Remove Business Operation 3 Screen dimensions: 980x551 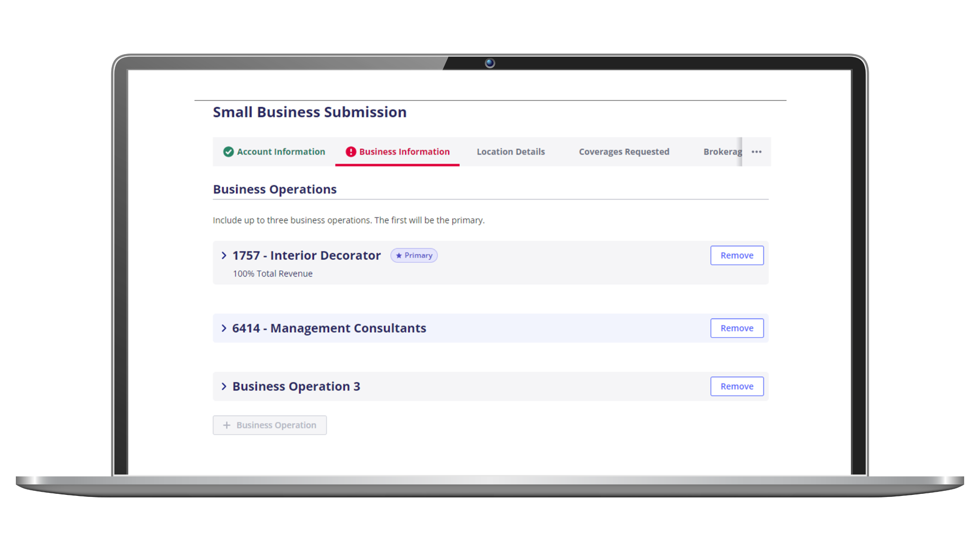737,386
